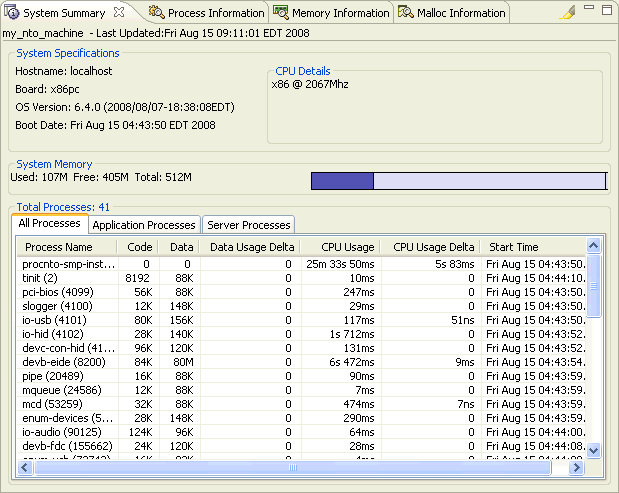Click the Process Information tab icon
The height and width of the screenshot is (493, 619).
coord(157,13)
